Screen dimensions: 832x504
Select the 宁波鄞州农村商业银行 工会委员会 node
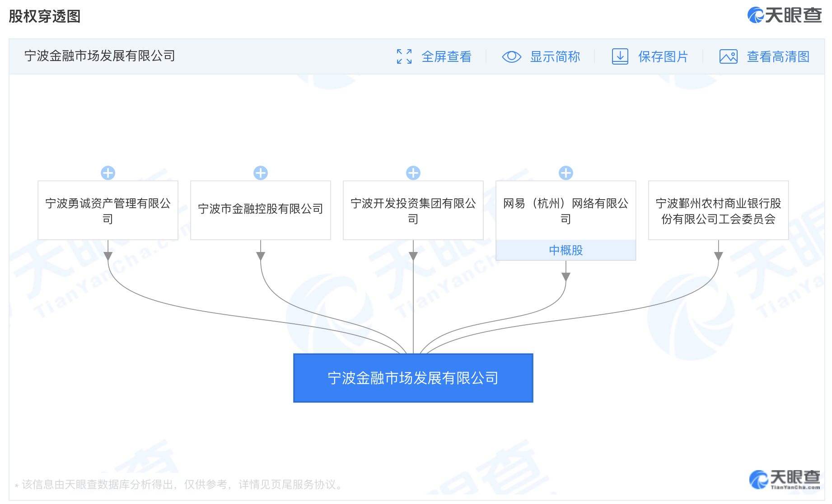coord(718,210)
